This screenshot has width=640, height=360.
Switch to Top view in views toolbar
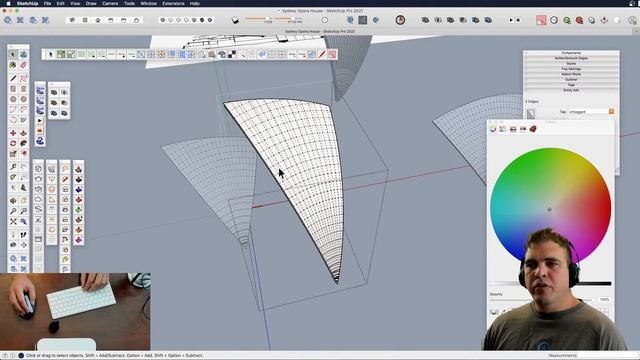click(x=85, y=20)
